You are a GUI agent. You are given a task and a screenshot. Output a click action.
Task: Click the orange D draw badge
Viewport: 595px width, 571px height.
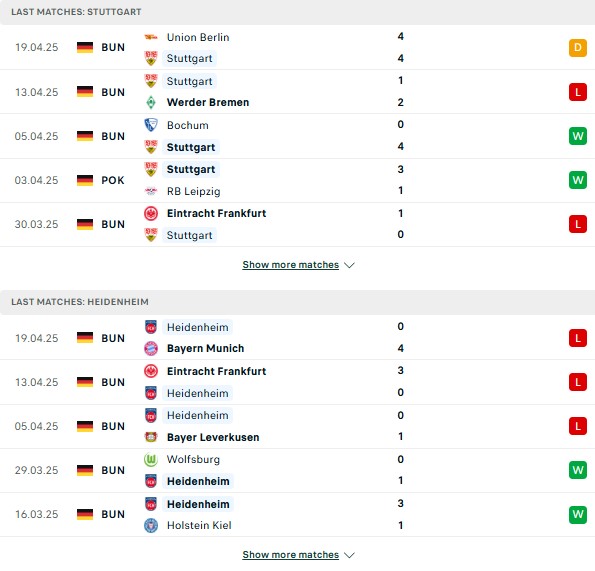click(578, 48)
